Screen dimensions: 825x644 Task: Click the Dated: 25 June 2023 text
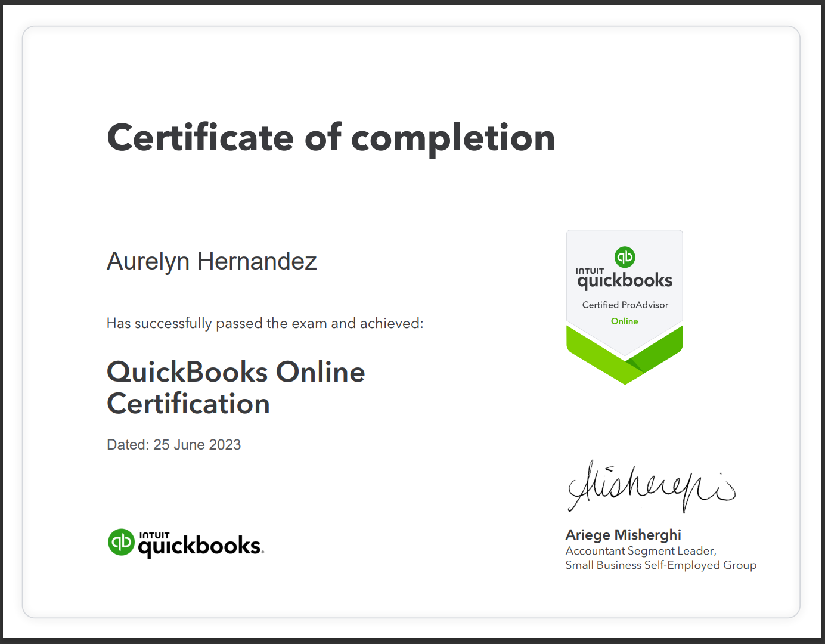[x=173, y=444]
